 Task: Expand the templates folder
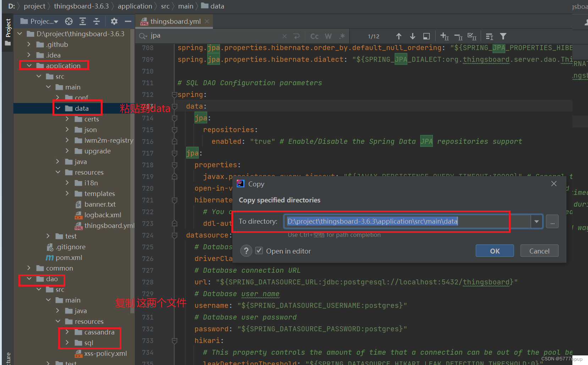67,194
